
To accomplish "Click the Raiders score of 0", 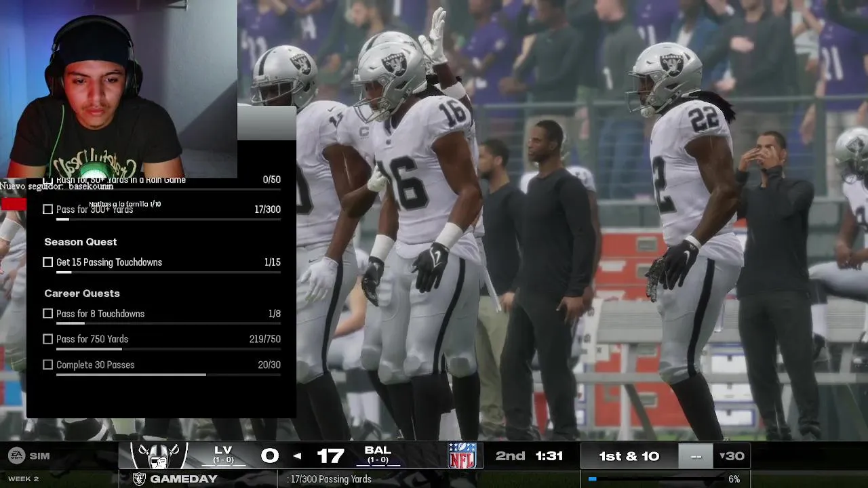I will pyautogui.click(x=270, y=456).
